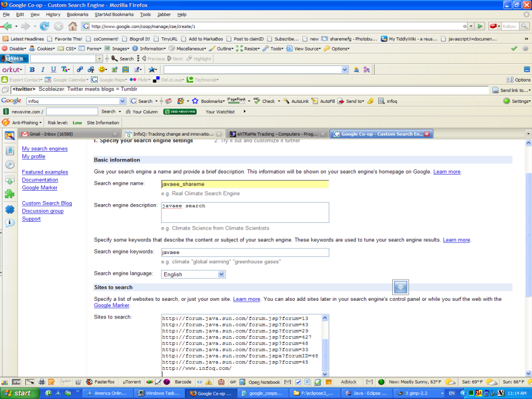Open the orkut smiley face picker
This screenshot has height=399, width=532.
pos(102,70)
